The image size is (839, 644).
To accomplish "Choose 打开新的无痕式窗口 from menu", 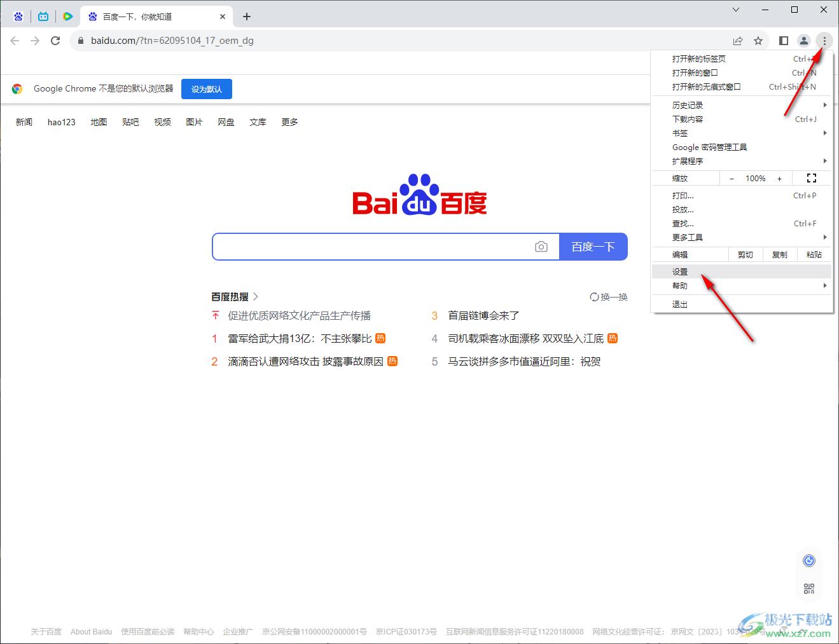I will coord(742,86).
